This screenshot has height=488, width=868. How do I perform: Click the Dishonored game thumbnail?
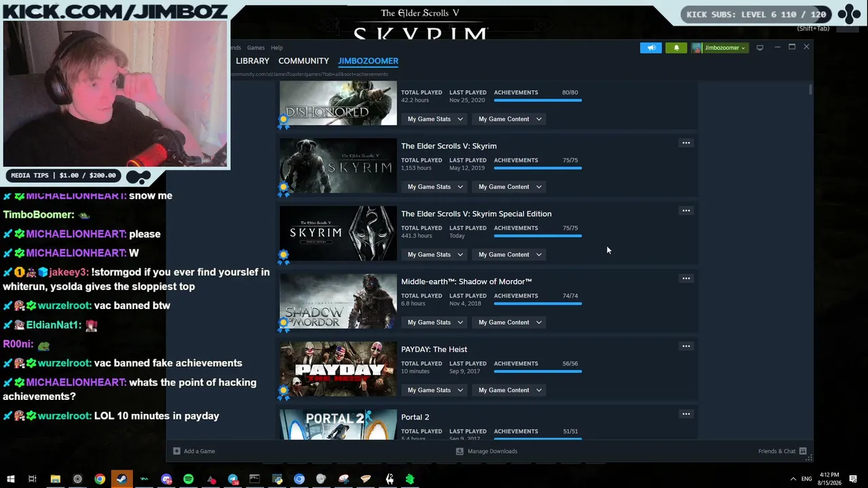point(338,103)
